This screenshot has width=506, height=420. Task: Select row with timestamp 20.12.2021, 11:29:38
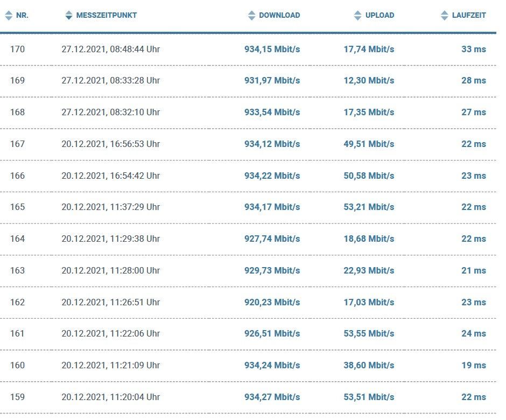click(x=110, y=239)
